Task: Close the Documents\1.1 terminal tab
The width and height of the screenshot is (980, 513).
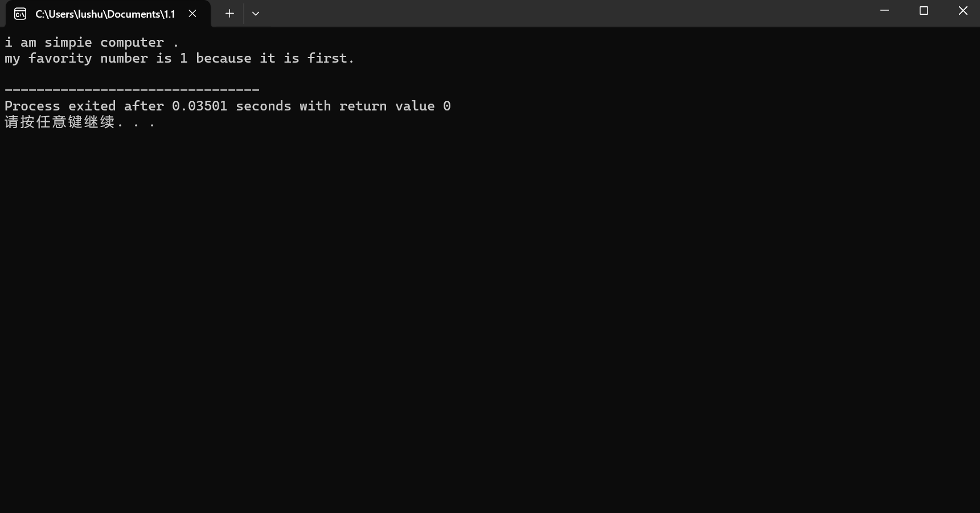Action: coord(192,14)
